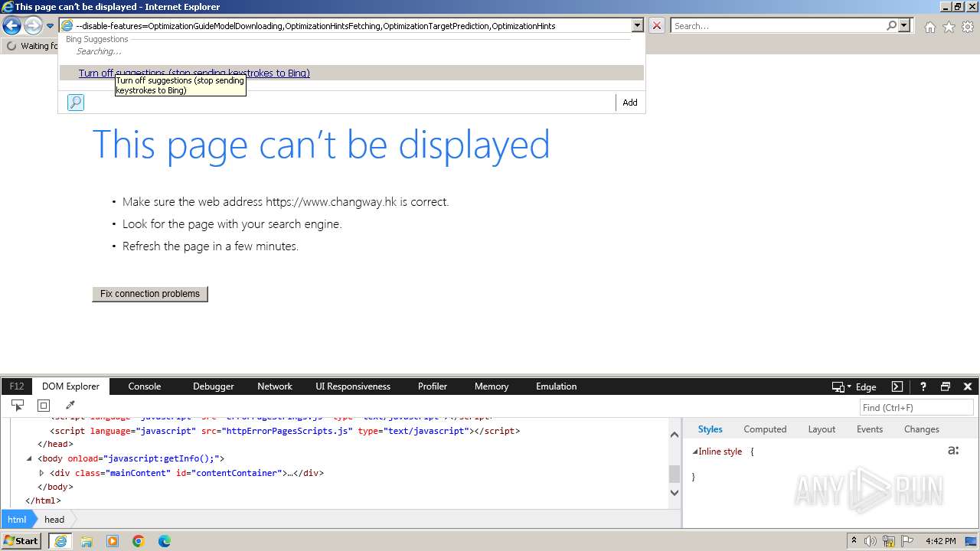Activate Select element tool icon
This screenshot has height=551, width=980.
click(18, 406)
